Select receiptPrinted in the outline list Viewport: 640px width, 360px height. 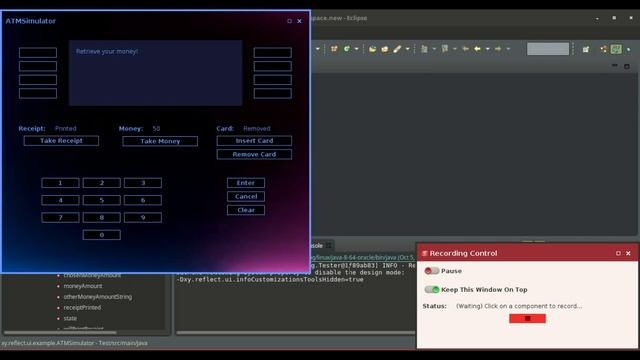82,307
